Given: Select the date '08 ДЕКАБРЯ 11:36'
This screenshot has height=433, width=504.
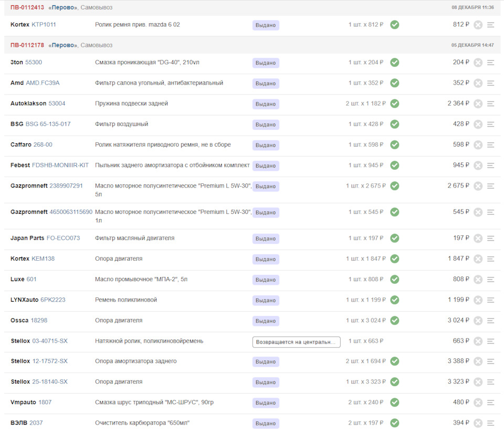Looking at the screenshot, I should (472, 7).
